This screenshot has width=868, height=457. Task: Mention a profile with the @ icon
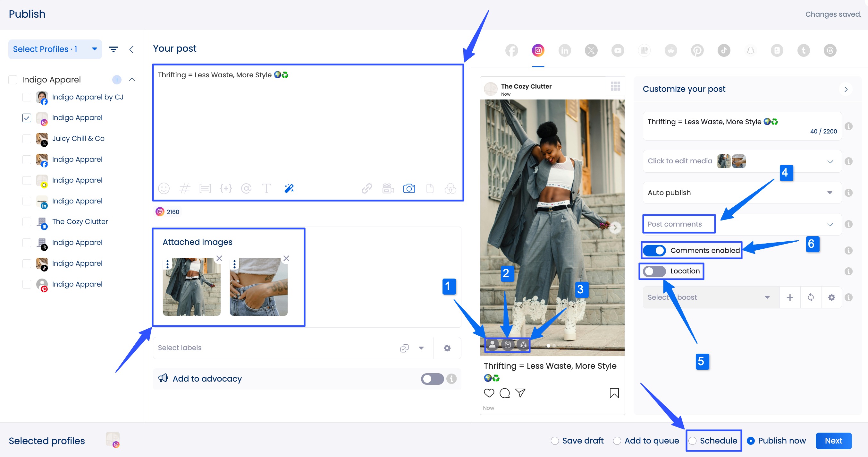[246, 188]
